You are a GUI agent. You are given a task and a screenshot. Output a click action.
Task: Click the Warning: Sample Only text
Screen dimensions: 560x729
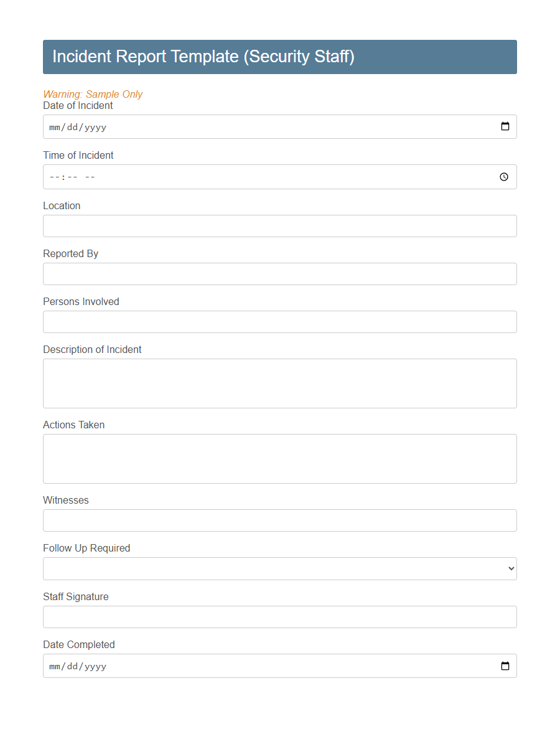pyautogui.click(x=92, y=94)
